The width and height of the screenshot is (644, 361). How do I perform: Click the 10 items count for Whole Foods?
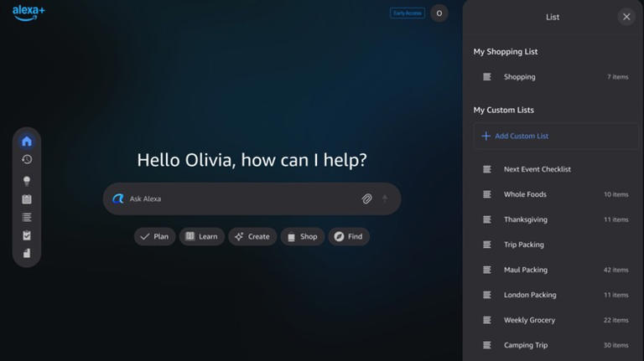pyautogui.click(x=616, y=194)
